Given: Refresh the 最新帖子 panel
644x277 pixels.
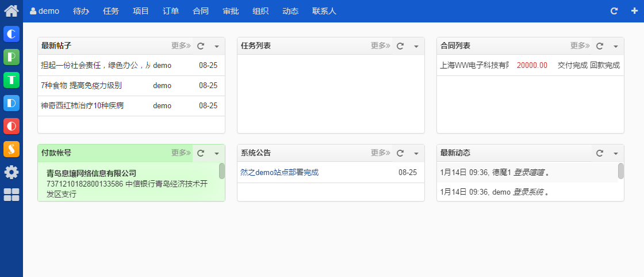Looking at the screenshot, I should click(x=201, y=45).
